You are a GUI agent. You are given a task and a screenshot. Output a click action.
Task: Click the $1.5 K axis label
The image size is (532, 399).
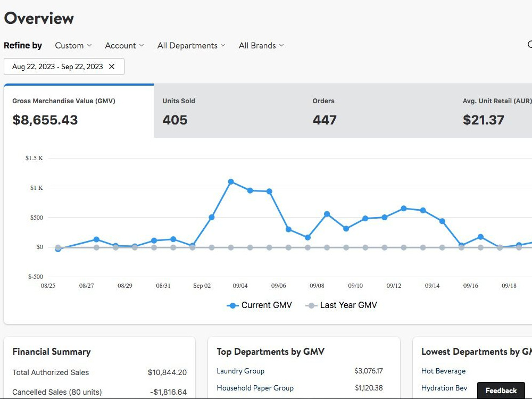click(34, 158)
